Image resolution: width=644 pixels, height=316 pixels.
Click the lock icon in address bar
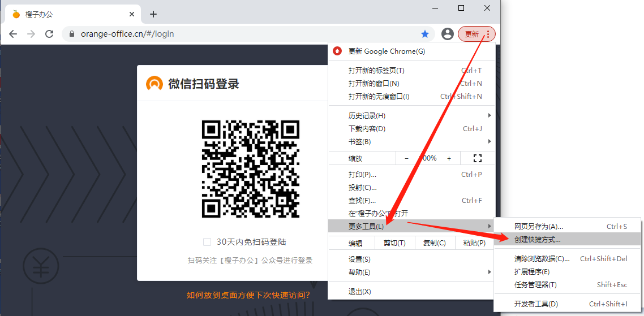coord(71,34)
